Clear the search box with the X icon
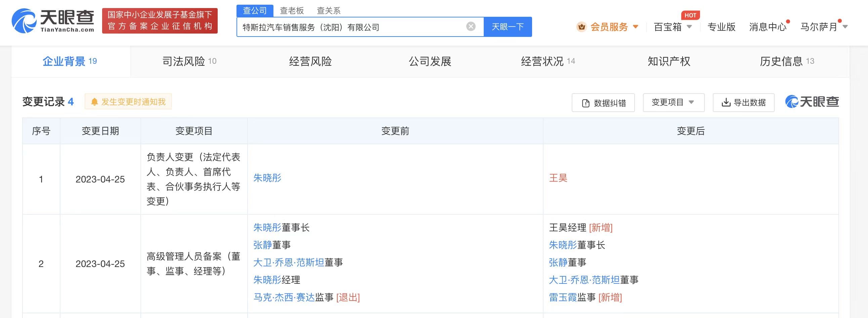Screen dimensions: 868x318 [471, 26]
